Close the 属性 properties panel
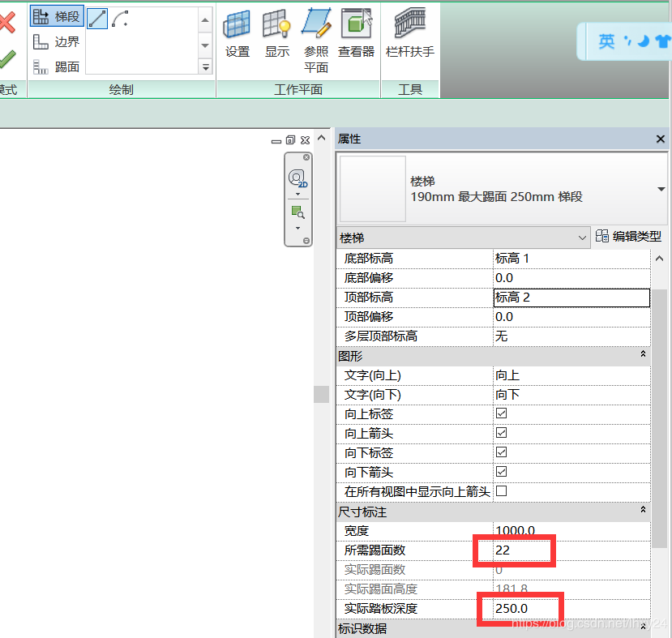The height and width of the screenshot is (638, 672). click(x=660, y=139)
